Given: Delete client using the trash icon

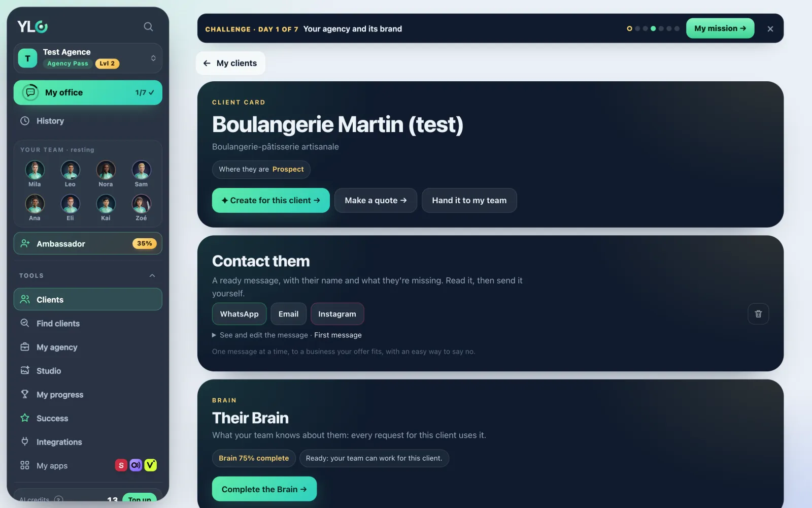Looking at the screenshot, I should click(758, 314).
